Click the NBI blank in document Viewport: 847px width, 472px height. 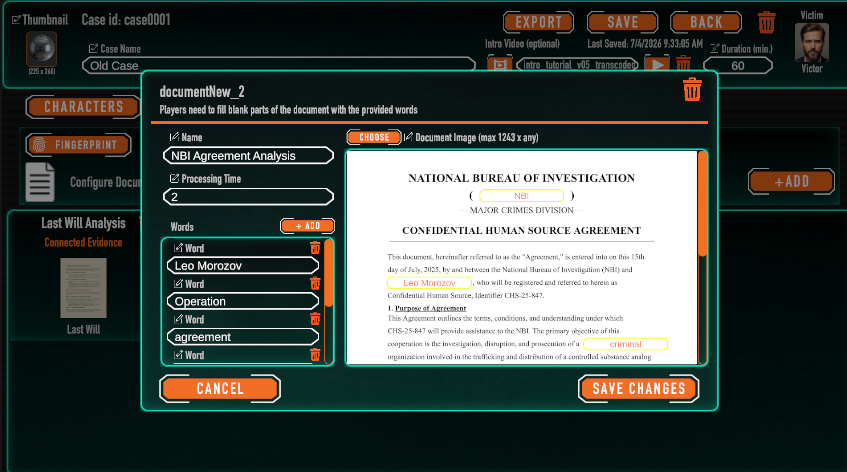(521, 195)
